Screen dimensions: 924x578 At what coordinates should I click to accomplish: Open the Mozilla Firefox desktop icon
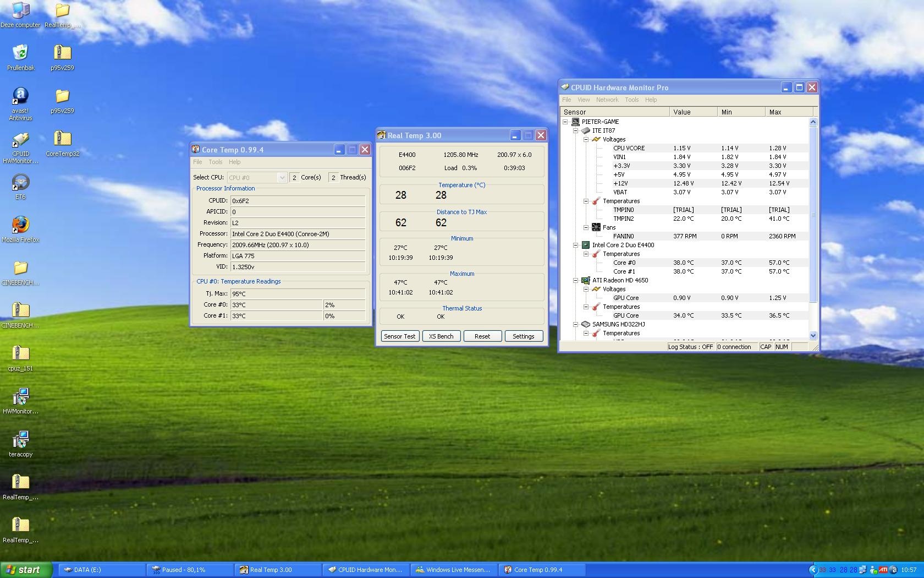[x=20, y=225]
